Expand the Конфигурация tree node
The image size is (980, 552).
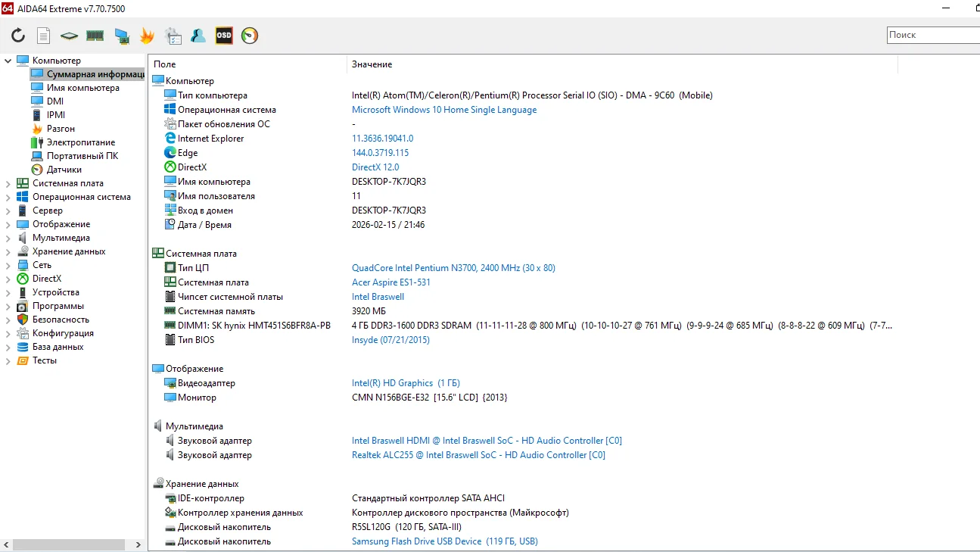8,333
